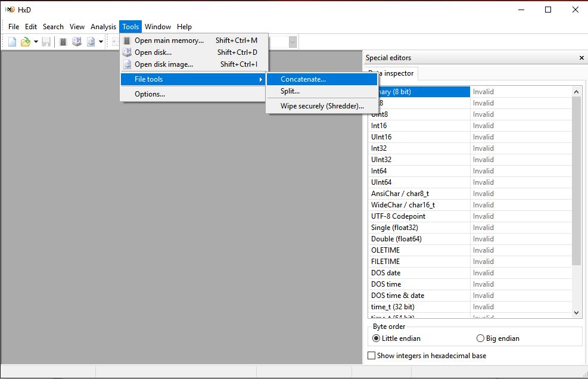This screenshot has width=588, height=379.
Task: Open the Options menu entry
Action: 150,94
